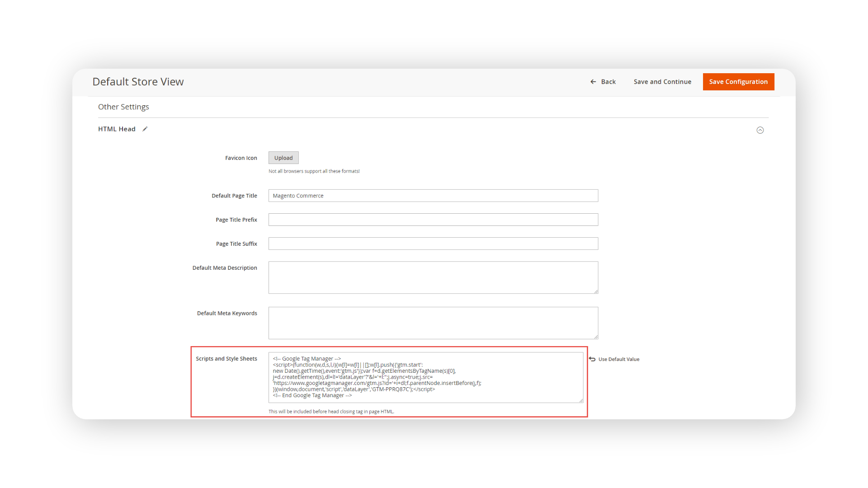
Task: Click the Default Store View title
Action: pos(138,82)
